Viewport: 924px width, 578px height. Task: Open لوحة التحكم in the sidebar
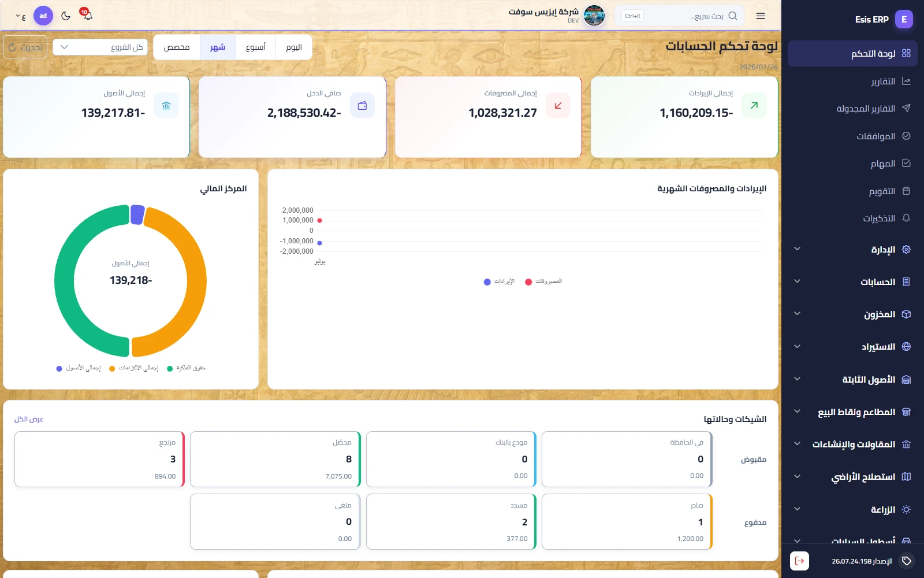click(852, 53)
